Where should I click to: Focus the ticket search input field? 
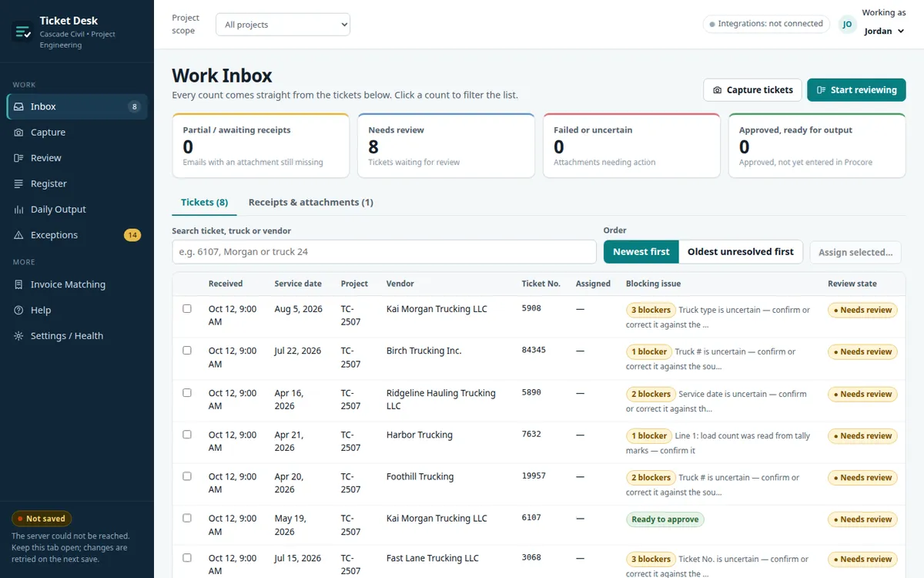[384, 252]
